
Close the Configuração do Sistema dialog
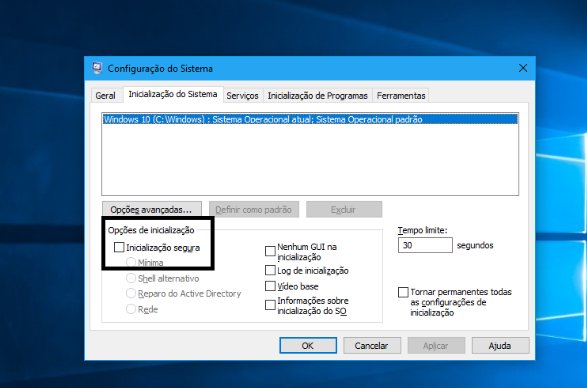click(x=523, y=68)
